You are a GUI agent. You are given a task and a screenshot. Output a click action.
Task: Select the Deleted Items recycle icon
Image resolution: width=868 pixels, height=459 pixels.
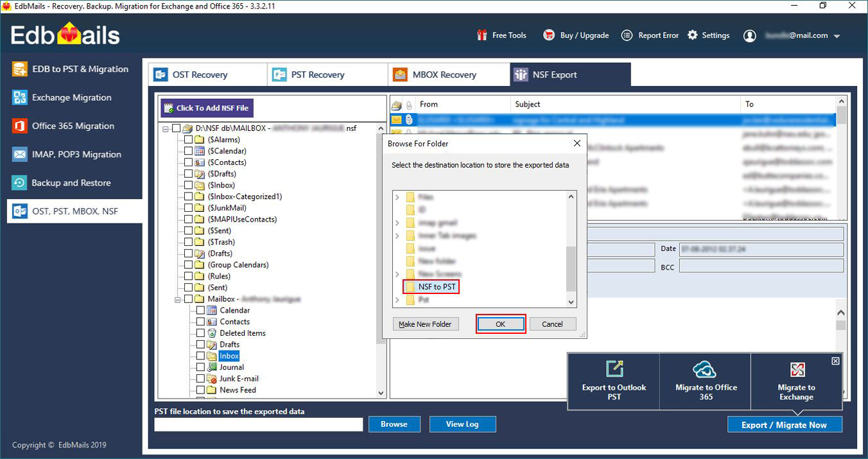(x=212, y=333)
